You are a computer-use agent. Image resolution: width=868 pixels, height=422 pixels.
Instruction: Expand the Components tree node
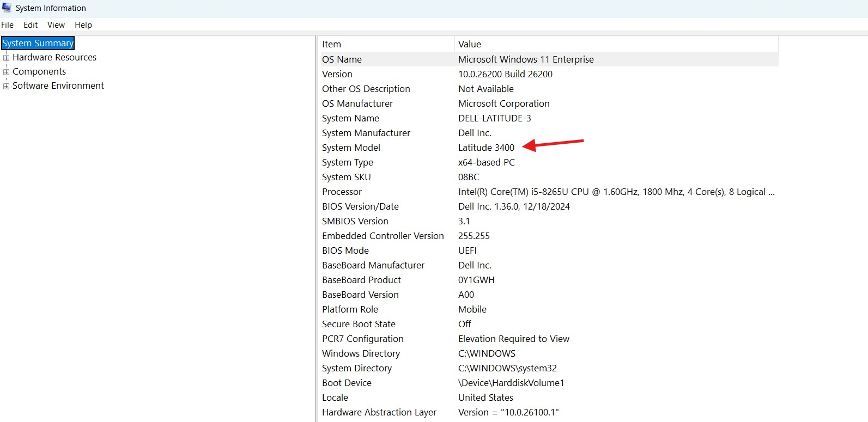(7, 72)
